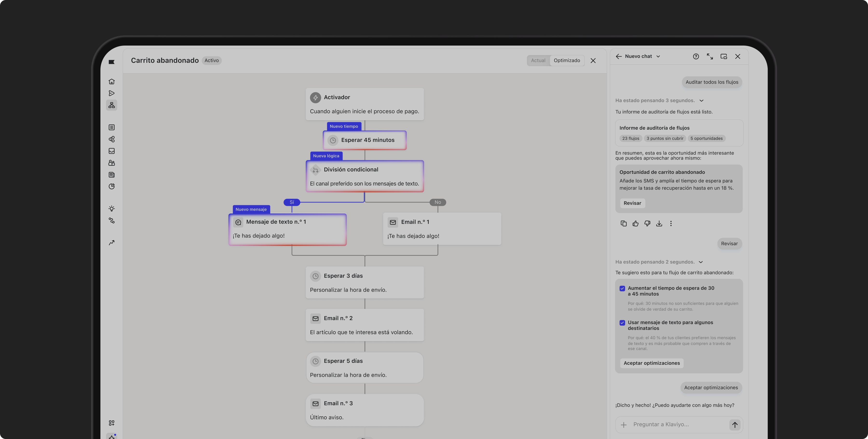Select the Flows hierarchy icon in sidebar
Screen dimensions: 868x439
112,105
